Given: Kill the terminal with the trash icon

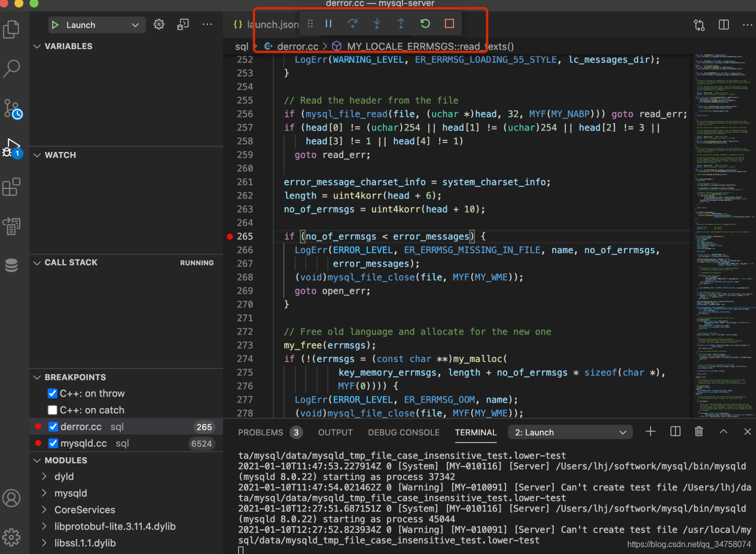Looking at the screenshot, I should click(x=699, y=431).
